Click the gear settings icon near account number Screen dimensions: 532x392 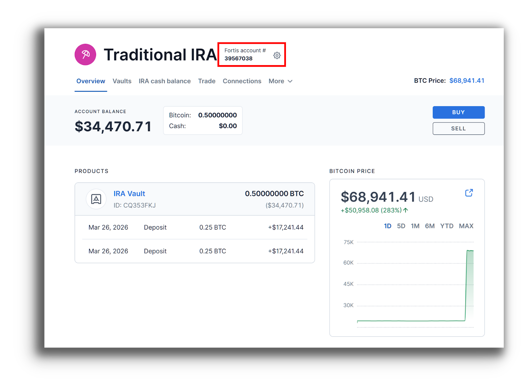pyautogui.click(x=277, y=55)
